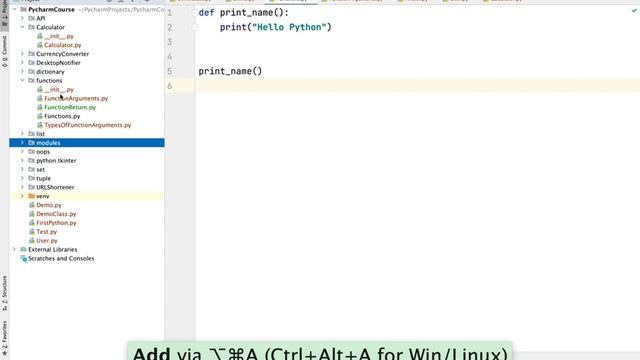
Task: Expand the External Libraries node arrow
Action: 15,249
